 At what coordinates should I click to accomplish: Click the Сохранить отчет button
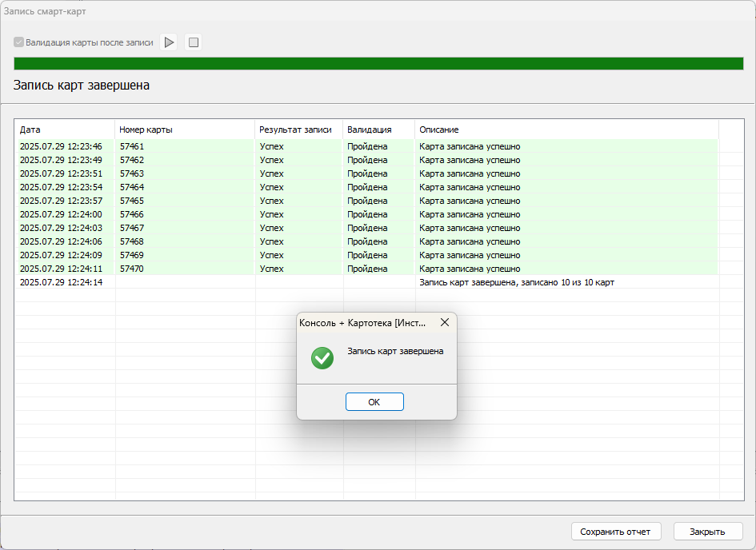[615, 532]
